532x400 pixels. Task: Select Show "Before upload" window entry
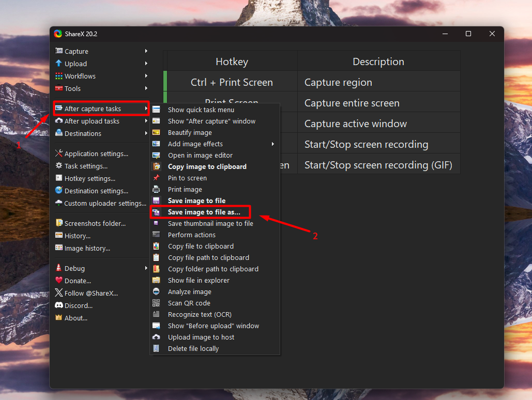tap(215, 326)
